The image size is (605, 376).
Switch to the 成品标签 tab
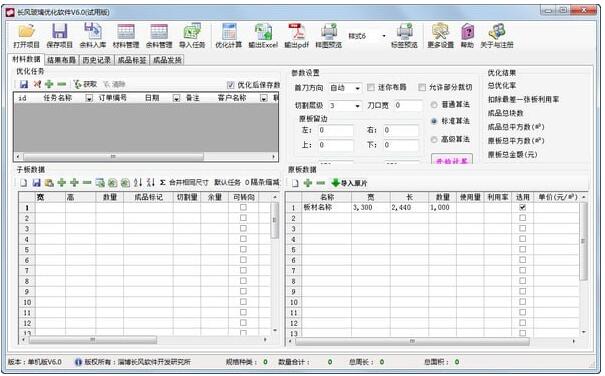tap(132, 60)
